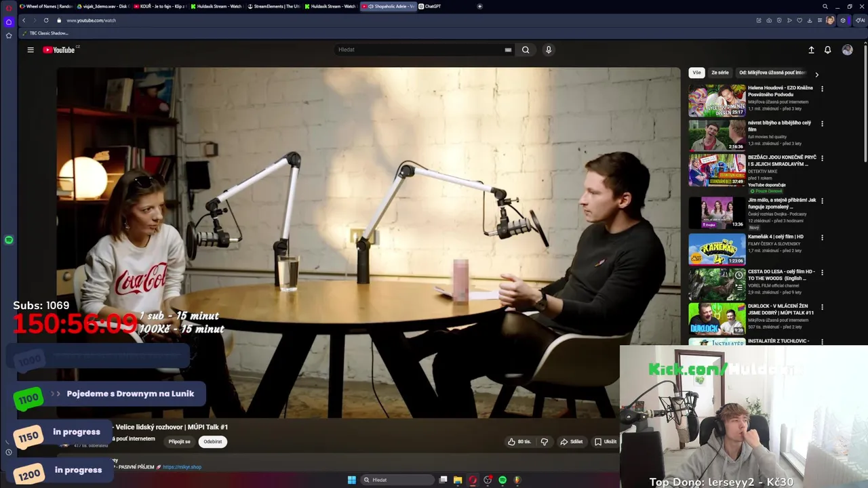Viewport: 868px width, 488px height.
Task: Open DUKLOCK MÚPI Talk #11 video title
Action: (781, 309)
